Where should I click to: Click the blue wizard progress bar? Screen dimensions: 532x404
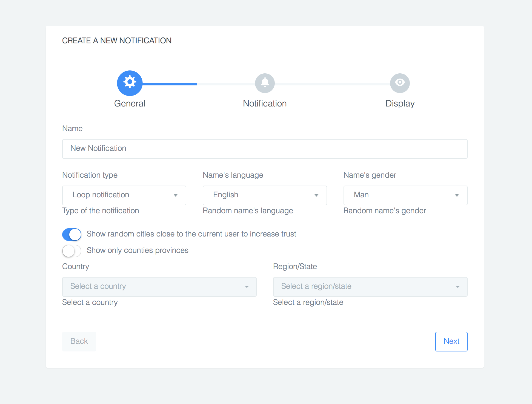coord(170,84)
